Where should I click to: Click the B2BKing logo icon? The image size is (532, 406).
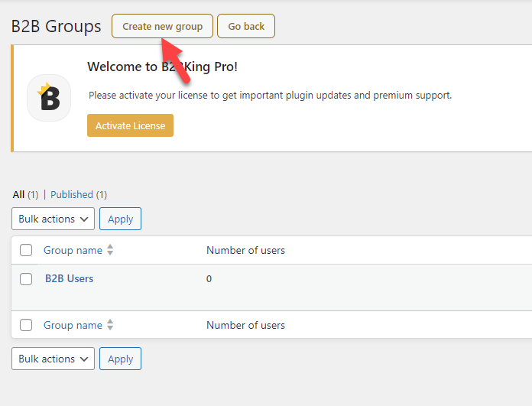coord(49,98)
